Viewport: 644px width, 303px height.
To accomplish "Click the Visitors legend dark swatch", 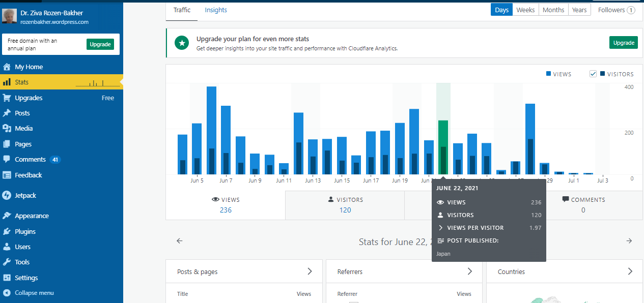I will tap(603, 74).
